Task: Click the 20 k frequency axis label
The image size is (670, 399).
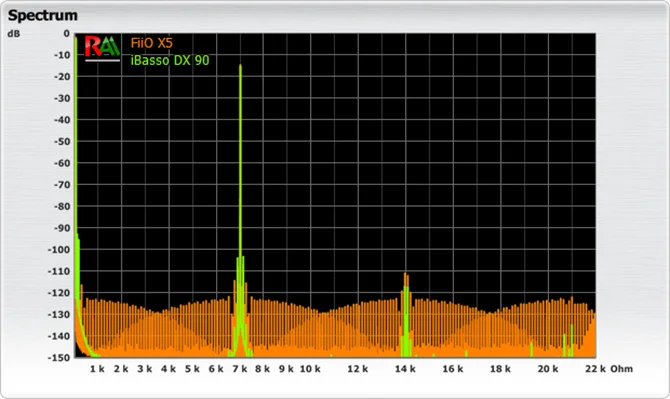Action: (548, 369)
